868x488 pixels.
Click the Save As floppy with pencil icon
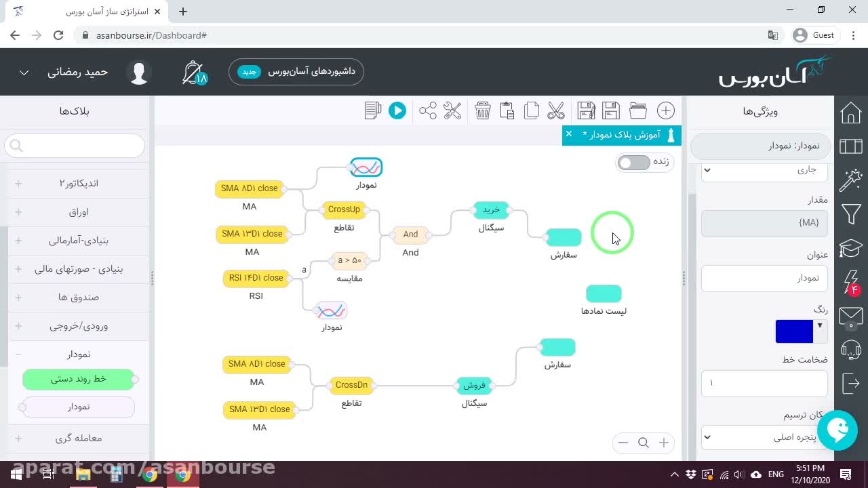coord(586,110)
